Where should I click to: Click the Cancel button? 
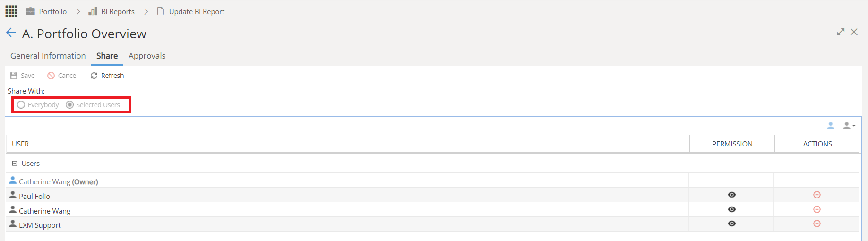pyautogui.click(x=62, y=76)
